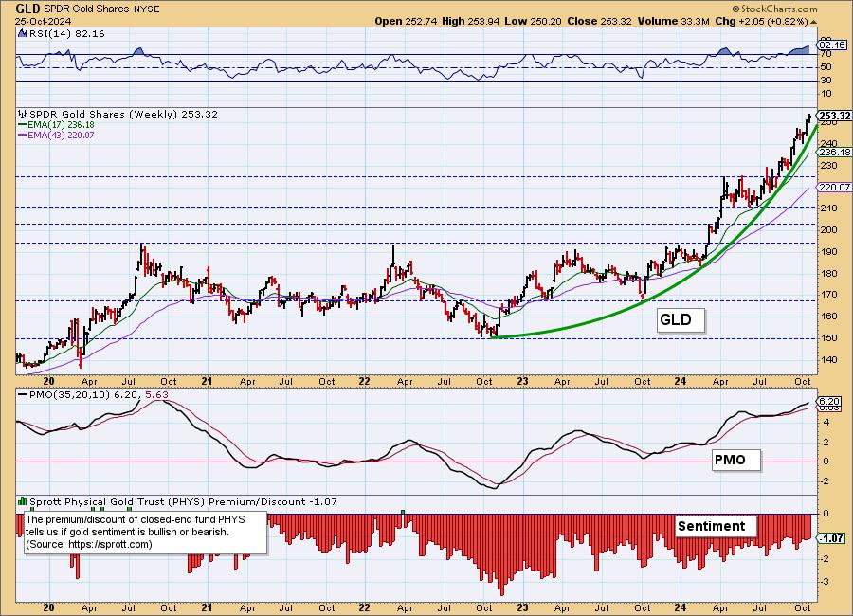Screen dimensions: 853x616
Task: Click the PMO(35,20,10) 6.20 legend text
Action: 85,394
